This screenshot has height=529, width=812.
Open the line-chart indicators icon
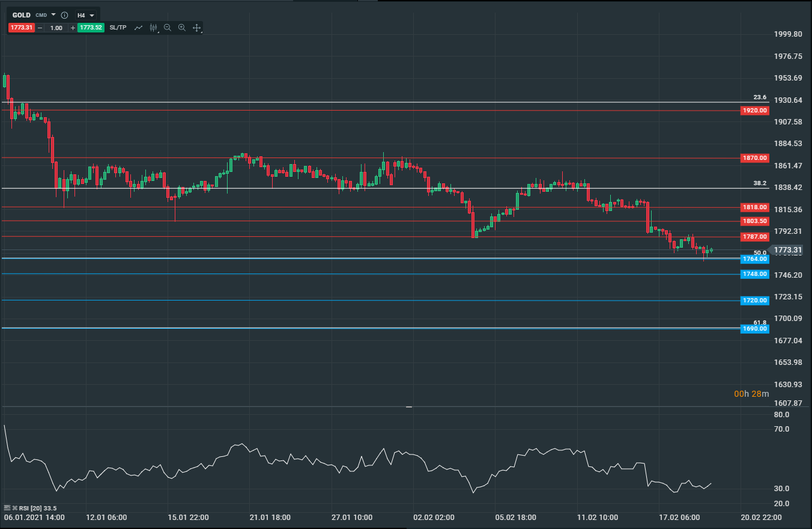[x=139, y=28]
